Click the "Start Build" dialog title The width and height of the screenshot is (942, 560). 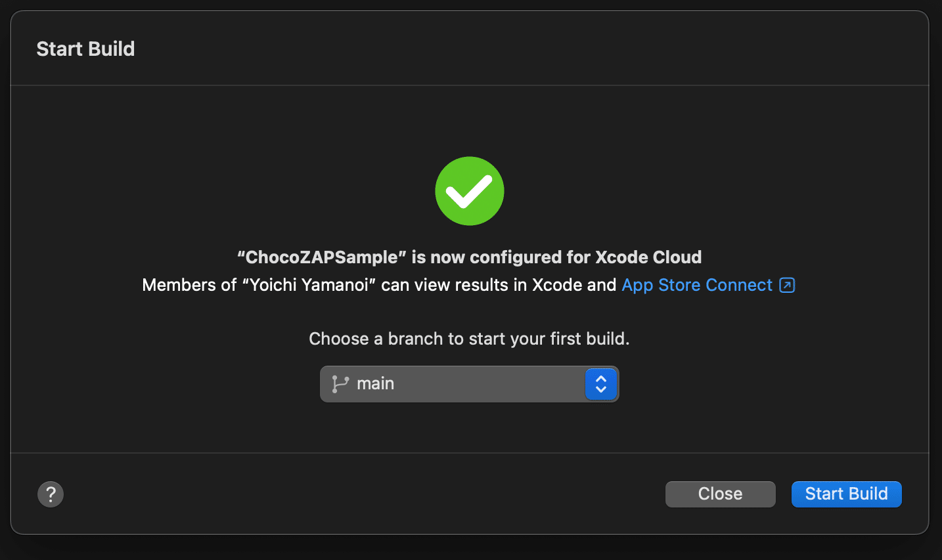85,49
